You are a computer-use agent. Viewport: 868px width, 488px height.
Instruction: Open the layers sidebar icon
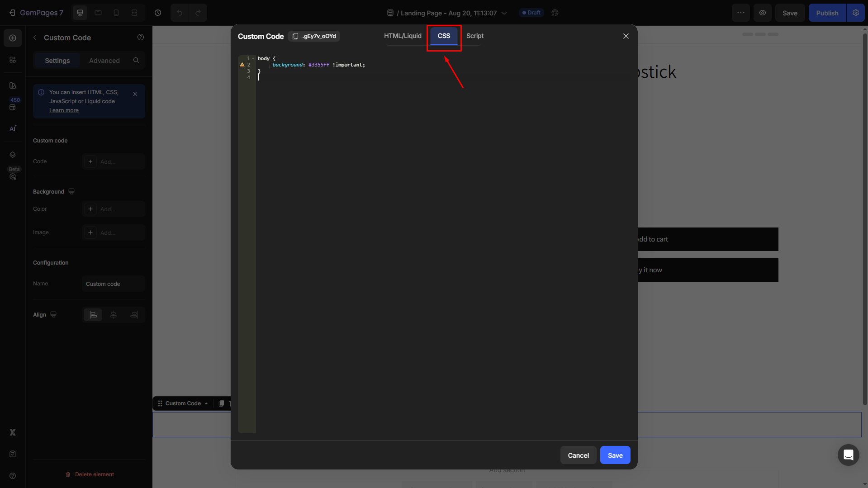[13, 155]
